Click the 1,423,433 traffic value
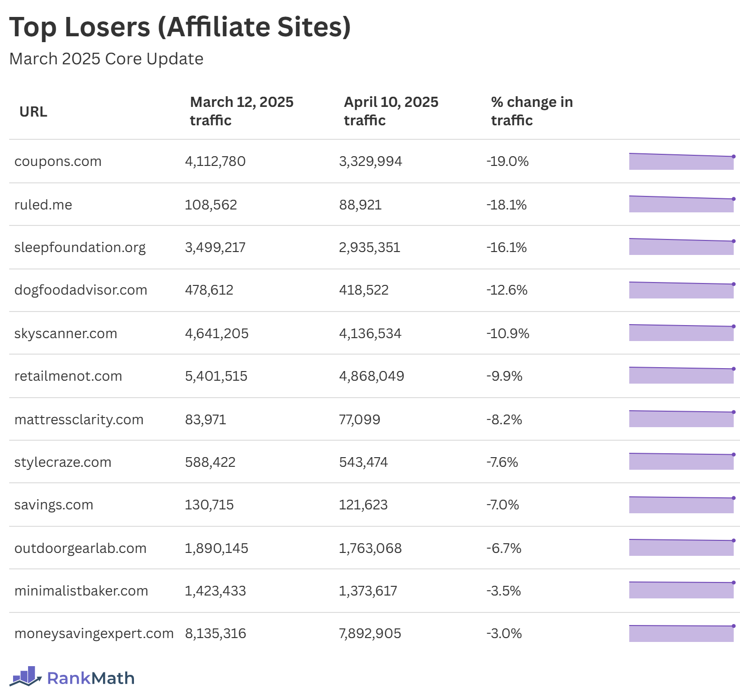Viewport: 740px width, 700px height. (215, 591)
